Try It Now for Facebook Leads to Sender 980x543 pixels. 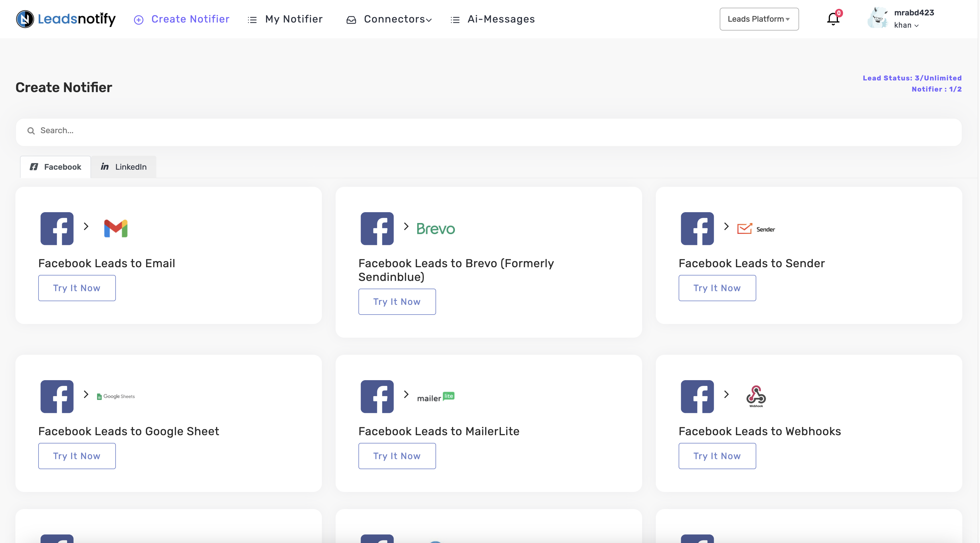click(x=717, y=288)
